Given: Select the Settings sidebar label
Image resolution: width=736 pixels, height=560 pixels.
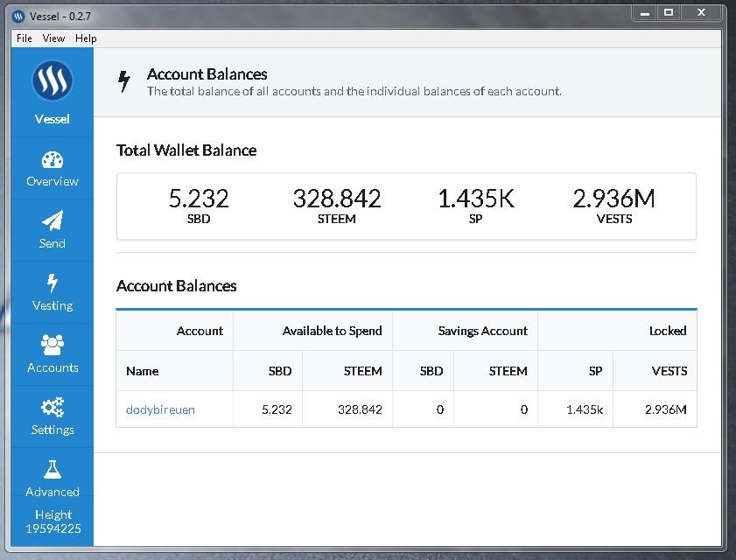Looking at the screenshot, I should [53, 430].
